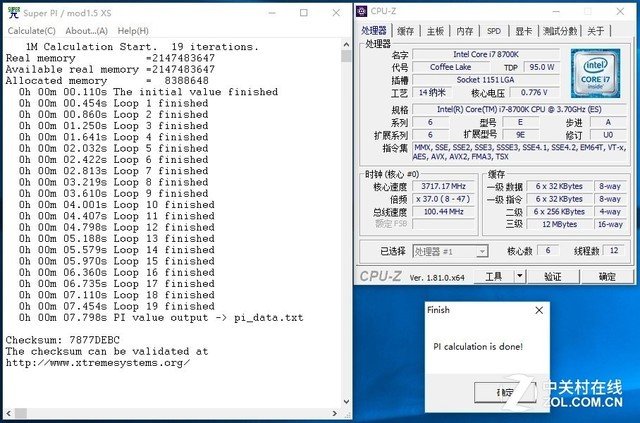
Task: Click the 确定 button in Finish dialog
Action: coord(505,392)
